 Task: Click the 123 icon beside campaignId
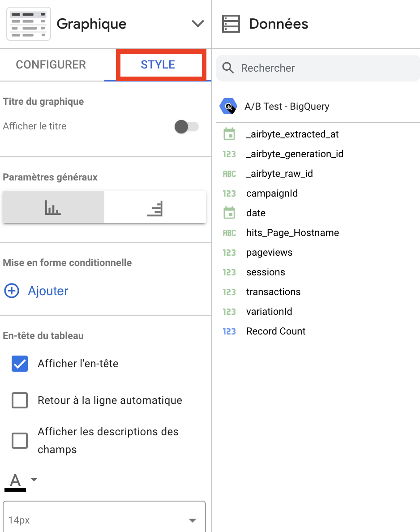tap(229, 193)
